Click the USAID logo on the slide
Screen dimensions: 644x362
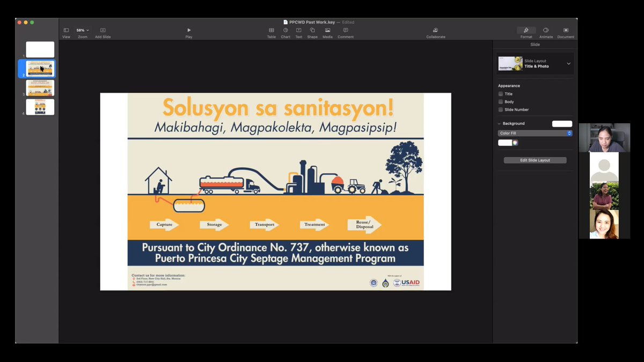411,283
